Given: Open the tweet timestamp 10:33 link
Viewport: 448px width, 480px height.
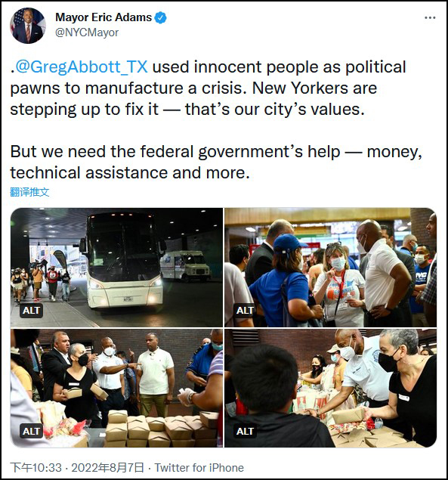Looking at the screenshot, I should pos(36,468).
